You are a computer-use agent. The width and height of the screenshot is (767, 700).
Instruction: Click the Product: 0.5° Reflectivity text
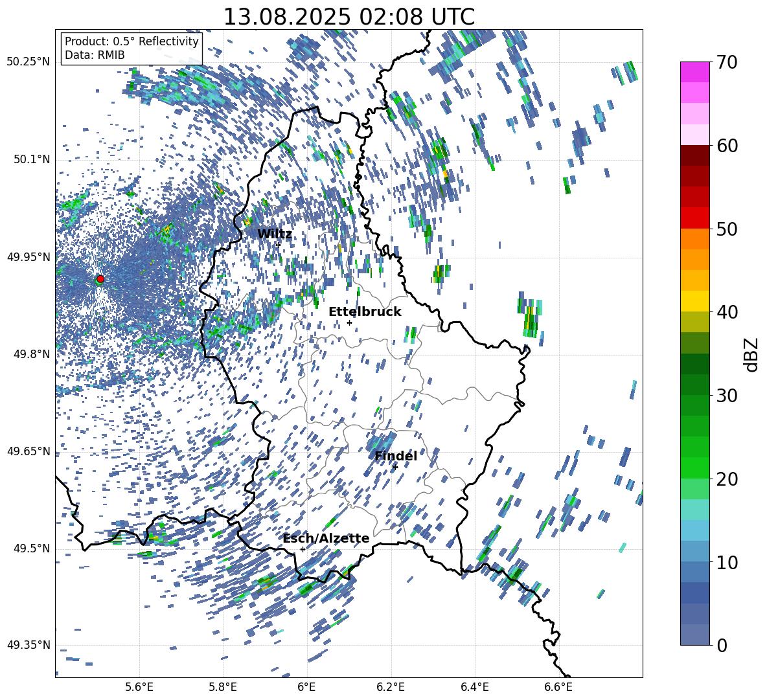point(132,41)
